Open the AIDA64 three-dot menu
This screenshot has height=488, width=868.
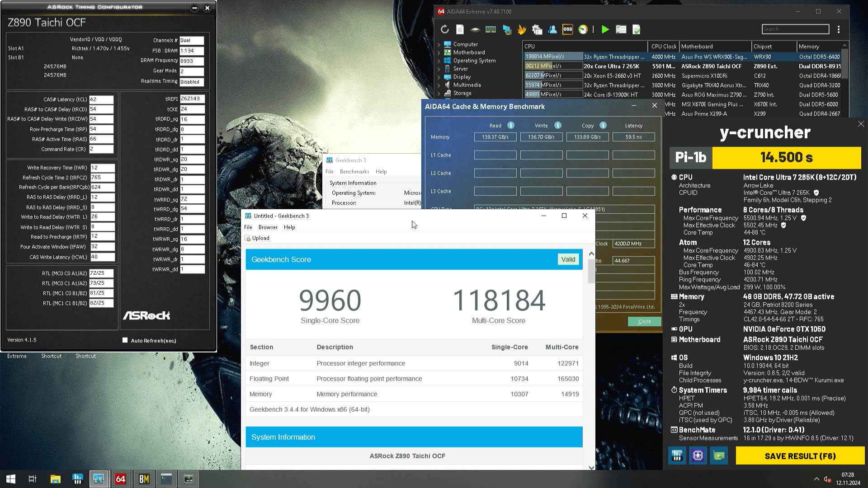839,29
